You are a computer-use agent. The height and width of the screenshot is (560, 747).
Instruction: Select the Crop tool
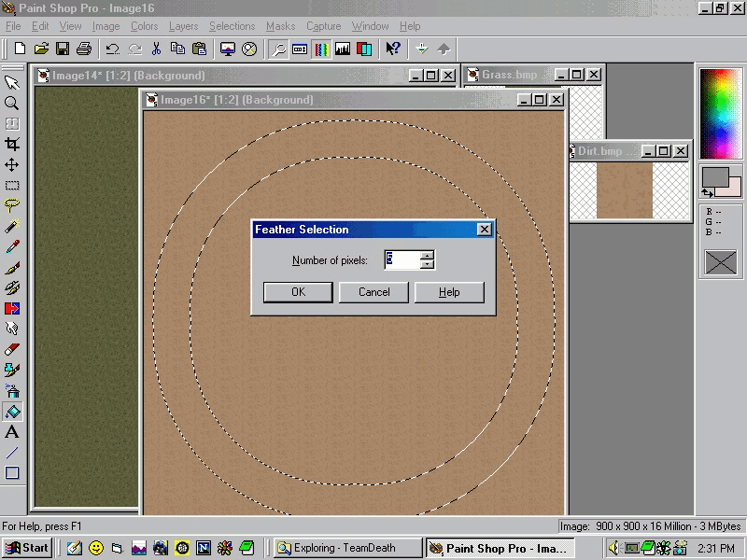pyautogui.click(x=12, y=144)
